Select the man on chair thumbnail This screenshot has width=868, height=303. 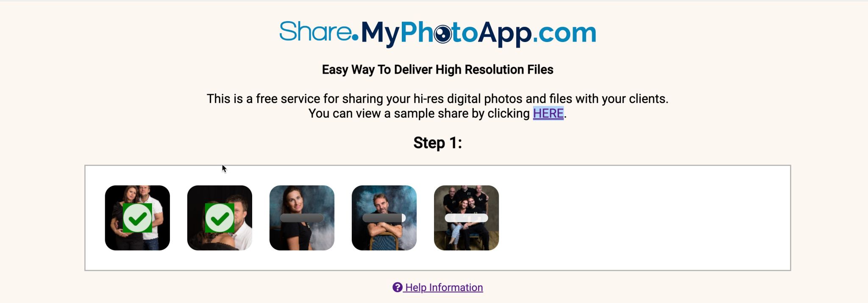(x=384, y=218)
